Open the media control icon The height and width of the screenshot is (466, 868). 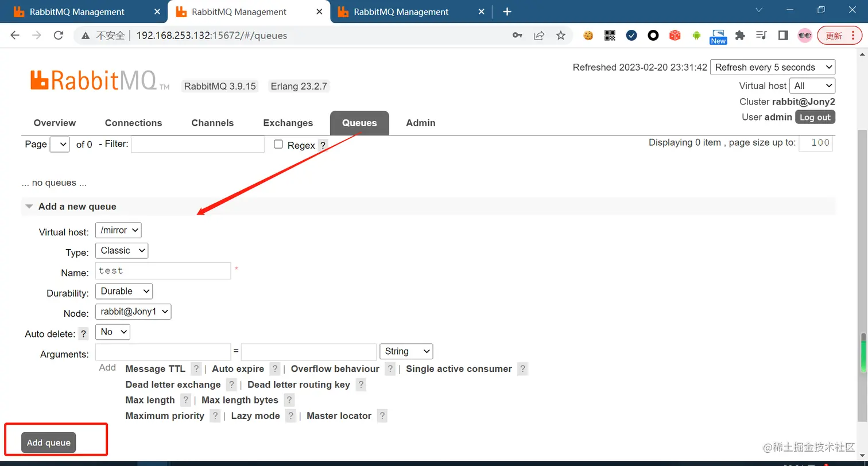tap(762, 36)
